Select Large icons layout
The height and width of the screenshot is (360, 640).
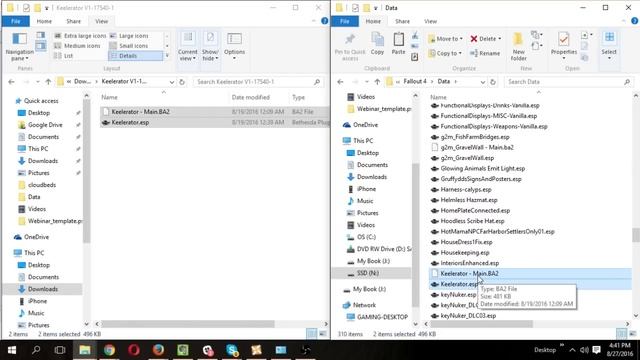[x=129, y=36]
